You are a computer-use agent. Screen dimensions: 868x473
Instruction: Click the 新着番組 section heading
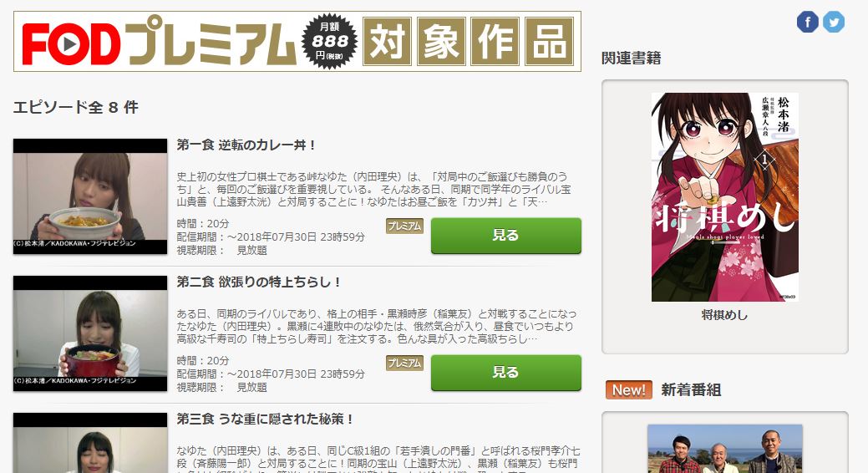pos(691,390)
